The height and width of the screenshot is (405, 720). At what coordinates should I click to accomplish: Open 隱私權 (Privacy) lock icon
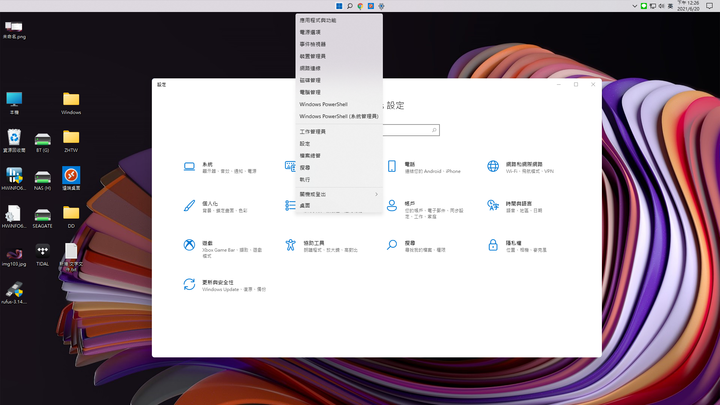[x=493, y=245]
